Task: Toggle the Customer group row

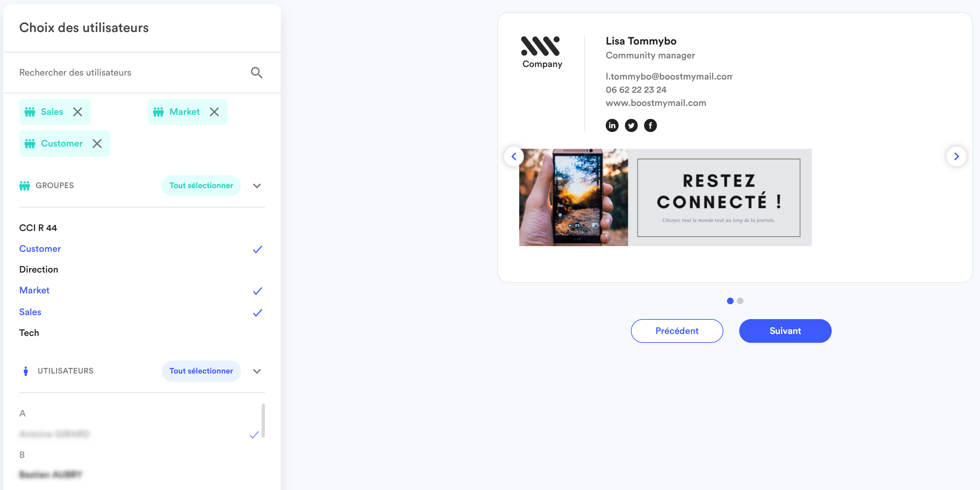Action: pyautogui.click(x=141, y=248)
